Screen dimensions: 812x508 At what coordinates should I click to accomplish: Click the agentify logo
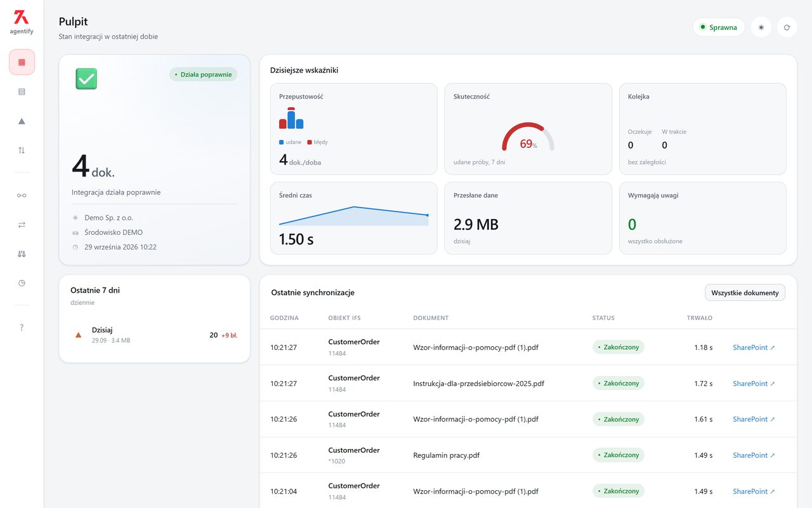click(22, 22)
